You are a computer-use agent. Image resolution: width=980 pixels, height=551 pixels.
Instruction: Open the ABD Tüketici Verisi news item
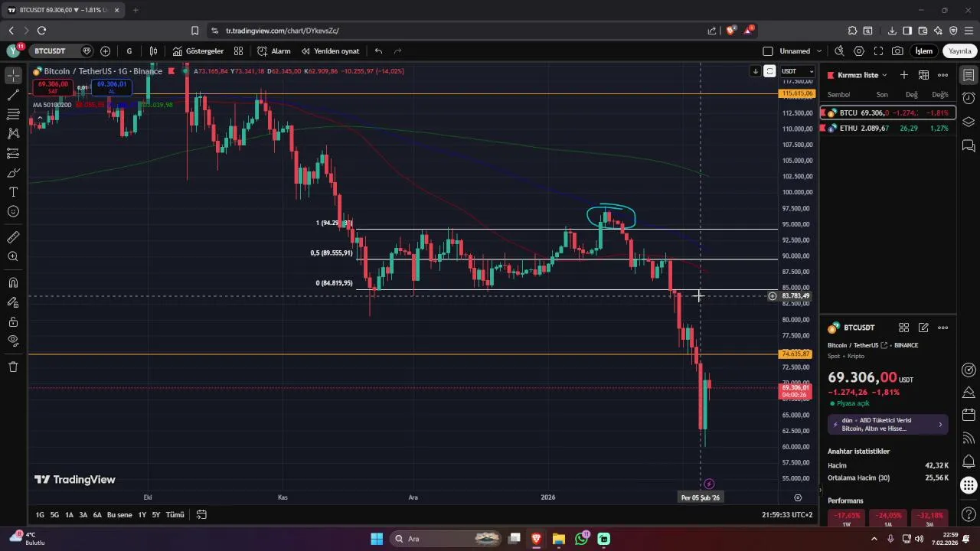coord(888,425)
